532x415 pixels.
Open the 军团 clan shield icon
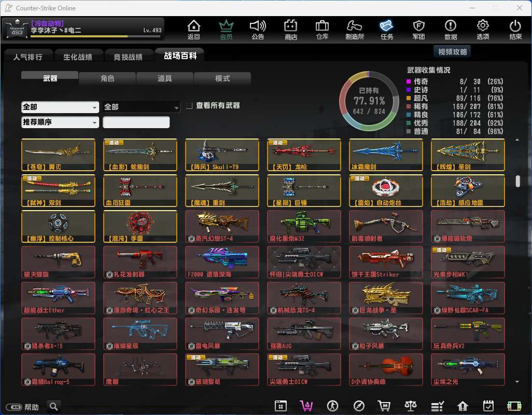(418, 30)
